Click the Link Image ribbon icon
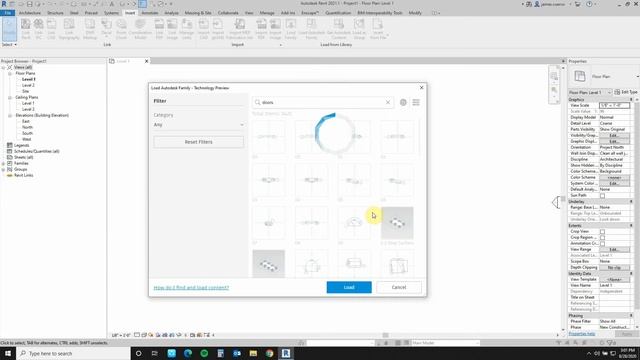This screenshot has height=360, width=640. point(172,29)
